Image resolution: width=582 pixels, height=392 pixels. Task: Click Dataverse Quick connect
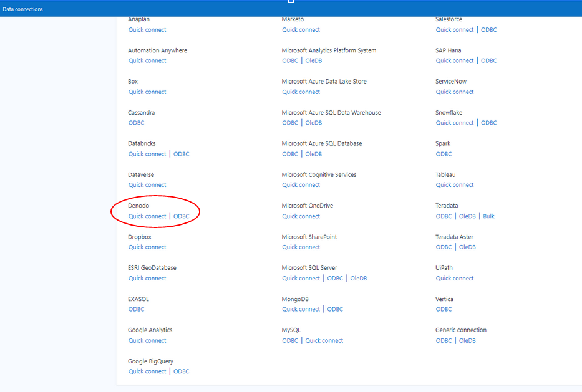(x=147, y=184)
